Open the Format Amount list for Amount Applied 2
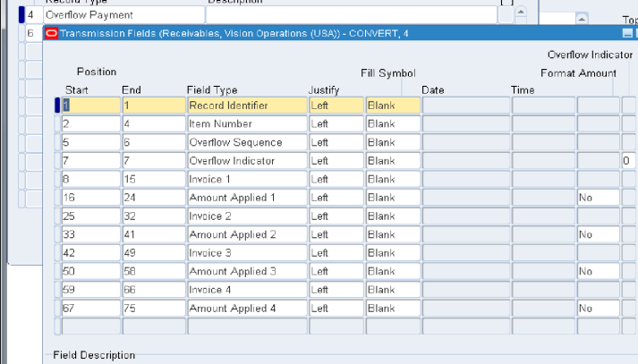638x364 pixels. click(x=598, y=234)
